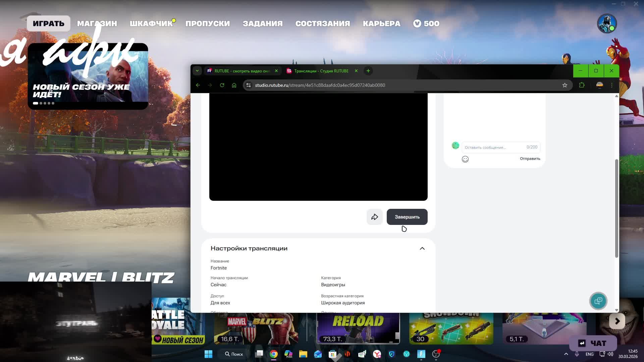Open the Windows Start menu
The width and height of the screenshot is (644, 362).
(x=208, y=354)
